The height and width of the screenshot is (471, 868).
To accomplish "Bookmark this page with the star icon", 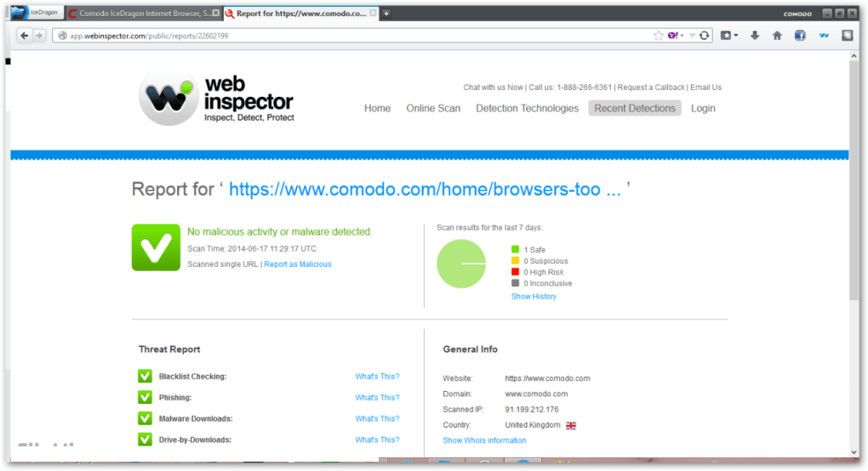I will 658,36.
